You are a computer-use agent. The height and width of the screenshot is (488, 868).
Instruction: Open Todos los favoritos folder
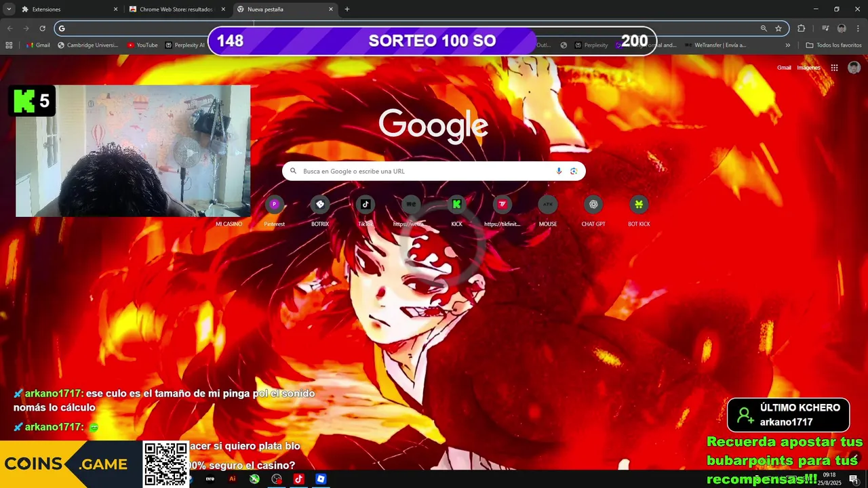click(833, 45)
